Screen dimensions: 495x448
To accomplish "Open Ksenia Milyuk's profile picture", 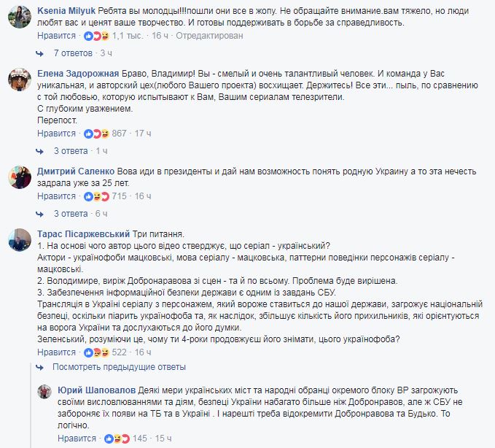I will (18, 15).
